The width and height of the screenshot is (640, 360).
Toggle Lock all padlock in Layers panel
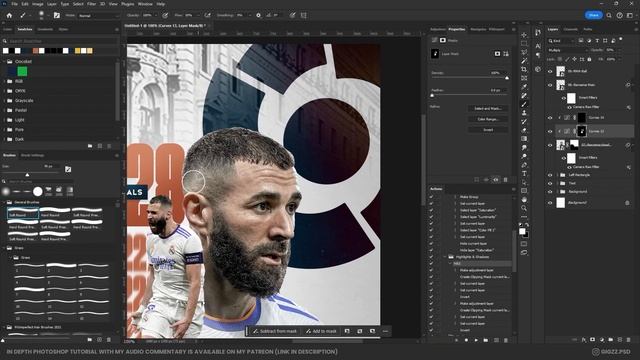point(589,60)
